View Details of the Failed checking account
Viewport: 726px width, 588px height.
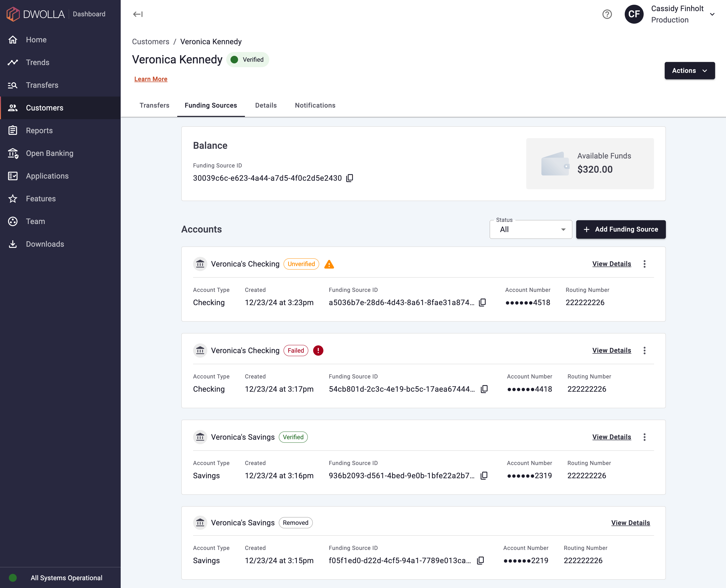pyautogui.click(x=611, y=351)
